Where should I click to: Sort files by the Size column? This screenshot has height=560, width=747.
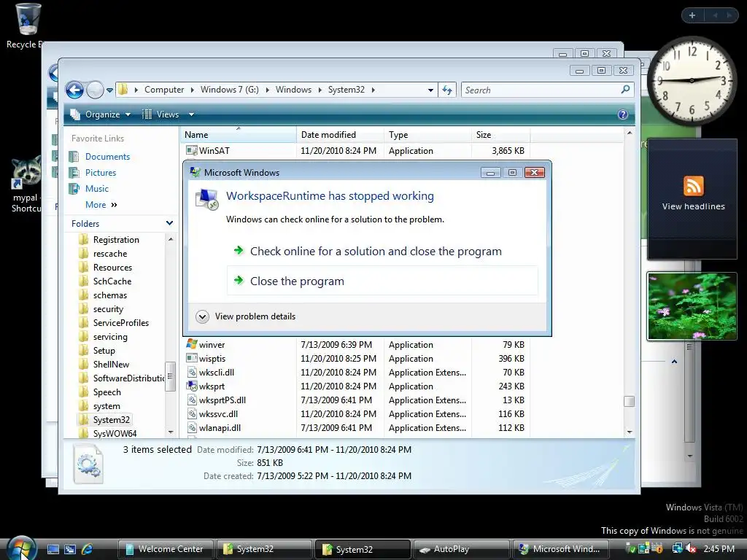click(501, 135)
